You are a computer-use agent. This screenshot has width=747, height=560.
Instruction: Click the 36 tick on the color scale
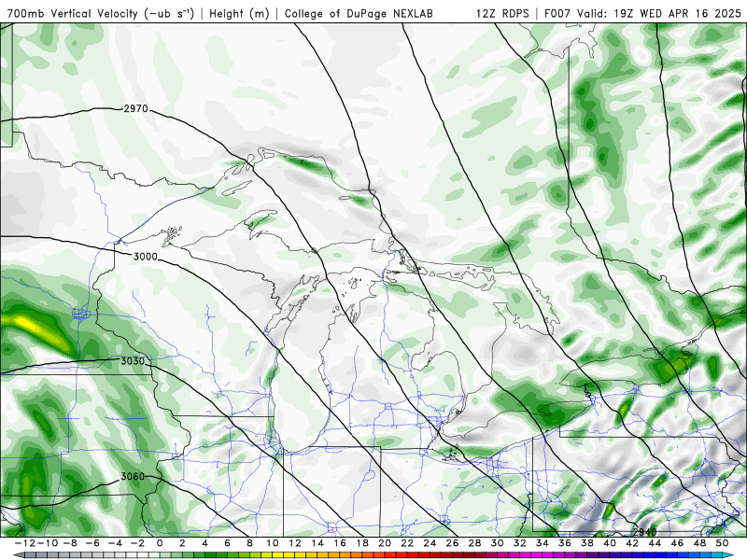[565, 543]
